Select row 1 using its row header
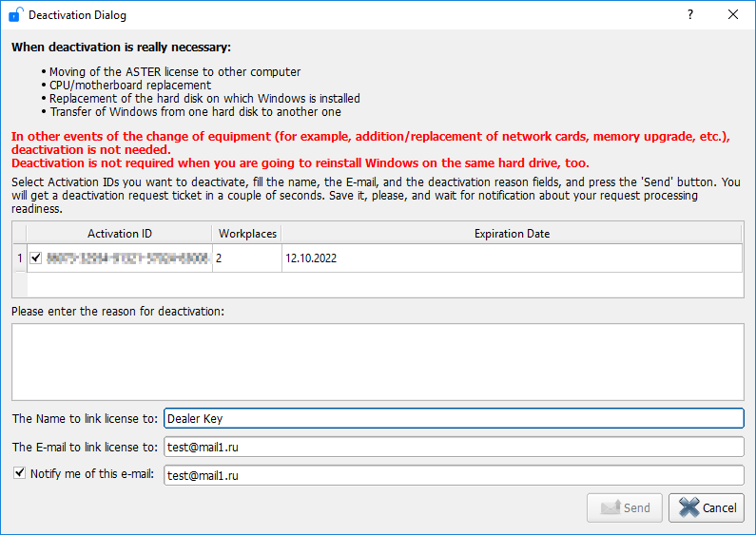The image size is (756, 535). coord(18,258)
